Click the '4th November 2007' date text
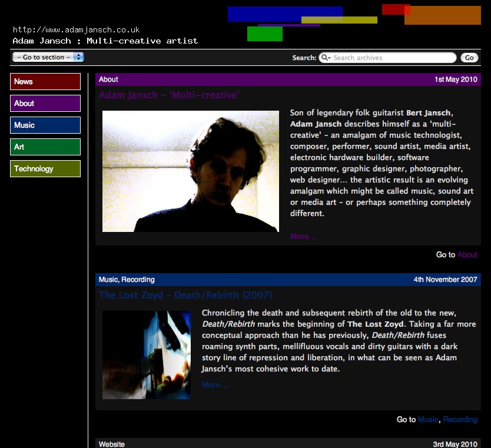The image size is (491, 448). [445, 280]
